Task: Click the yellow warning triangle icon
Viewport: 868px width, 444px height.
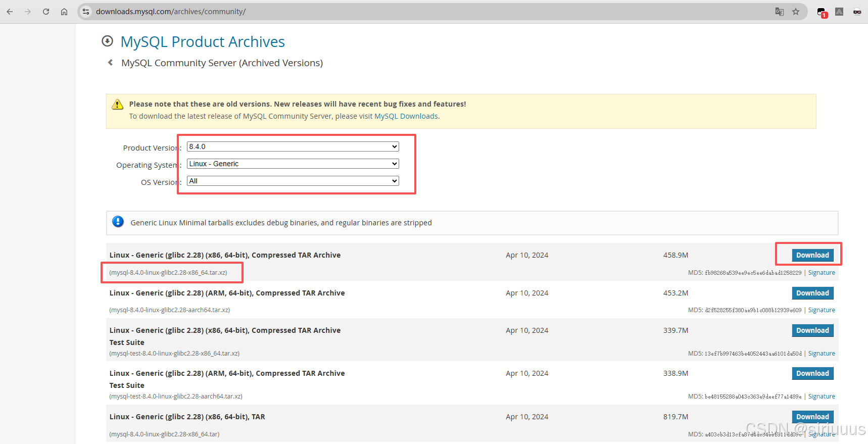Action: 118,104
